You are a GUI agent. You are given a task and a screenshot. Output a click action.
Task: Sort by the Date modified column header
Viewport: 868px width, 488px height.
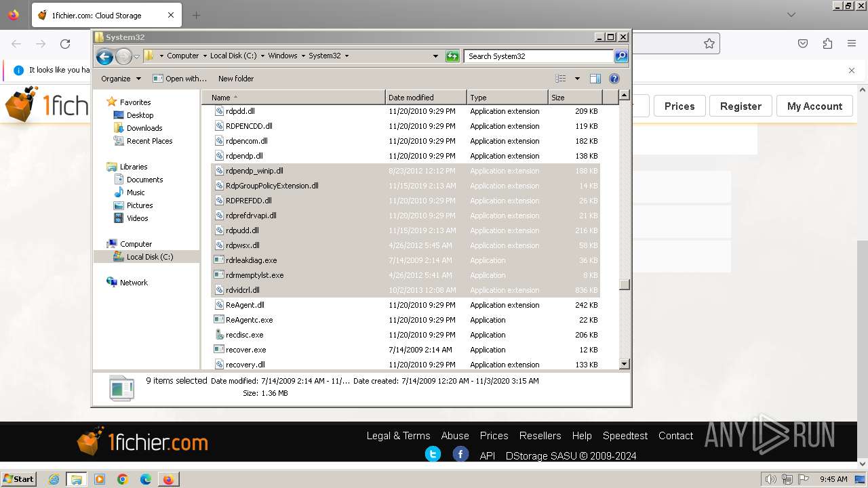(426, 98)
